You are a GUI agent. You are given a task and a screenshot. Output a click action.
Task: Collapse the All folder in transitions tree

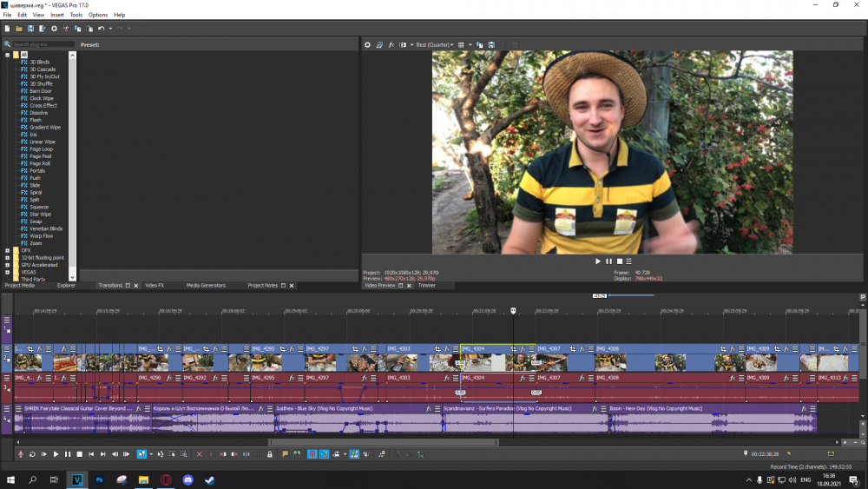tap(7, 55)
